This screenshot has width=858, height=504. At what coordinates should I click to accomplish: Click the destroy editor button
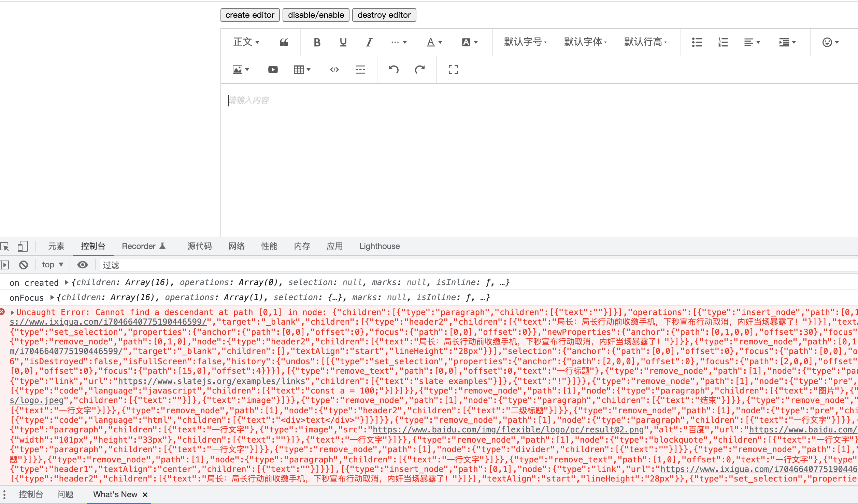tap(384, 15)
